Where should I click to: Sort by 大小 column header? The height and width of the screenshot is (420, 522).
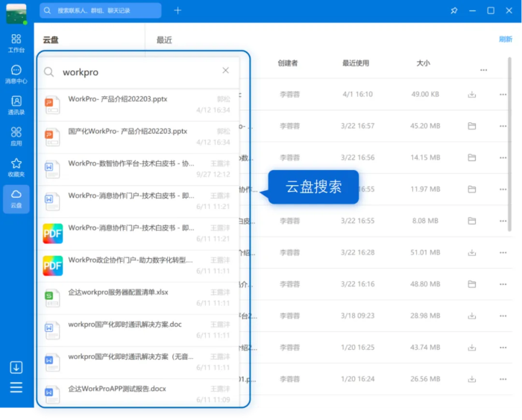pyautogui.click(x=423, y=63)
